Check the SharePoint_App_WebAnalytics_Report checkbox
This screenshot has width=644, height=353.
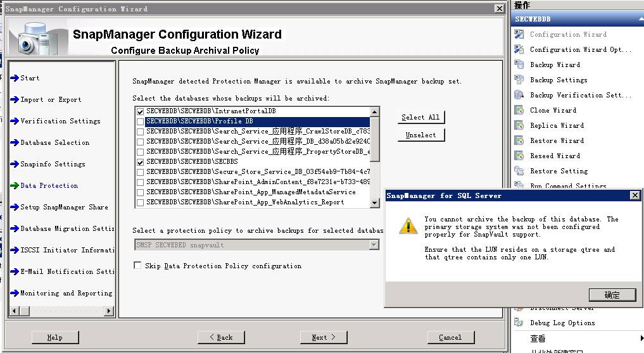click(x=141, y=202)
